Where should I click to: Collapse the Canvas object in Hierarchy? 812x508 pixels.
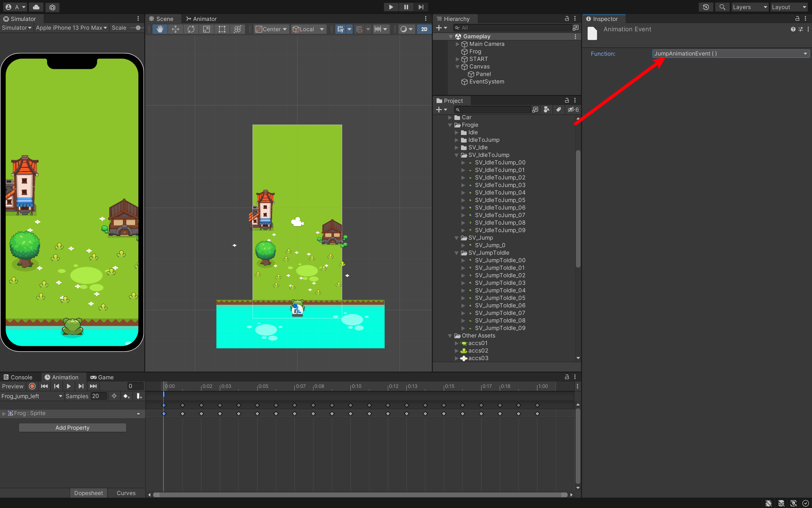coord(457,67)
